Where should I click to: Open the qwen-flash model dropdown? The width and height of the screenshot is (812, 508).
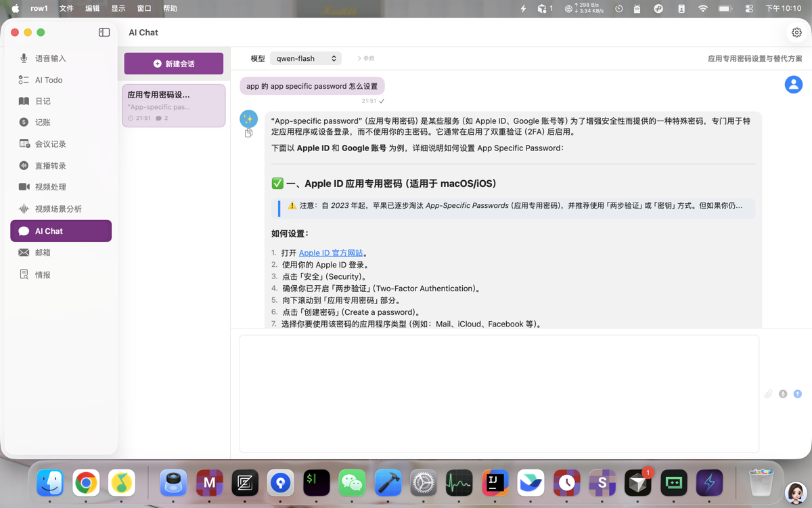coord(305,58)
